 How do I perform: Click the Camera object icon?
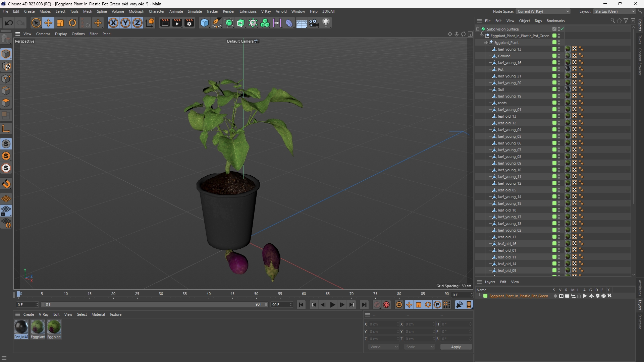point(314,23)
